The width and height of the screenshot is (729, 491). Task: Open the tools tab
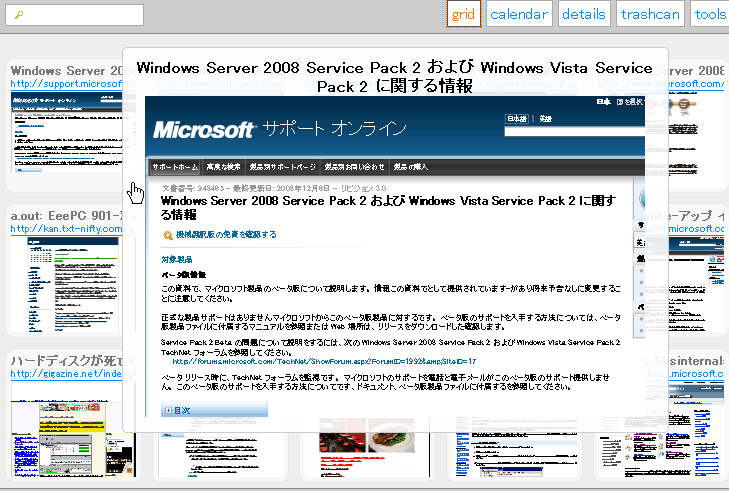tap(709, 14)
